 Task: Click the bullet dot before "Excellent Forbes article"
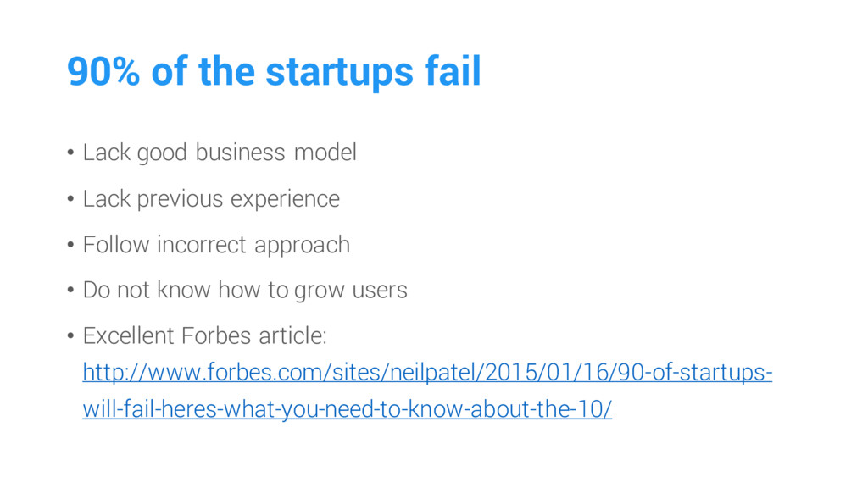70,337
